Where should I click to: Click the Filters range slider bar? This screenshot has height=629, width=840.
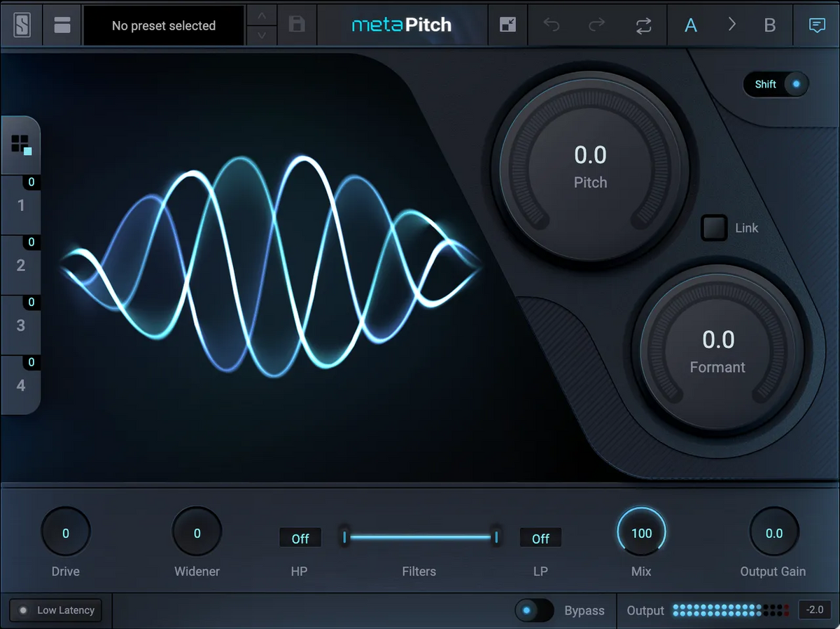click(x=420, y=537)
